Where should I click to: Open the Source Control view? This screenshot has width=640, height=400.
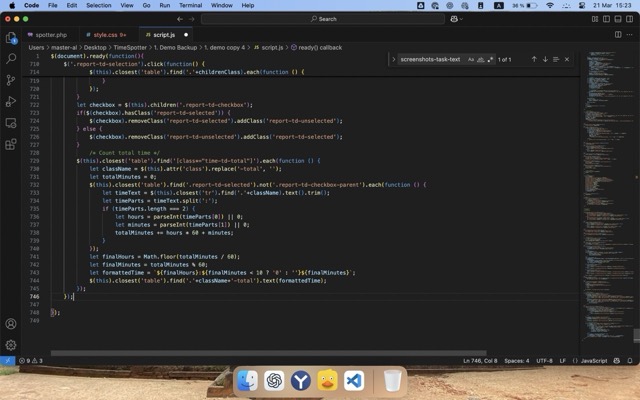[11, 80]
